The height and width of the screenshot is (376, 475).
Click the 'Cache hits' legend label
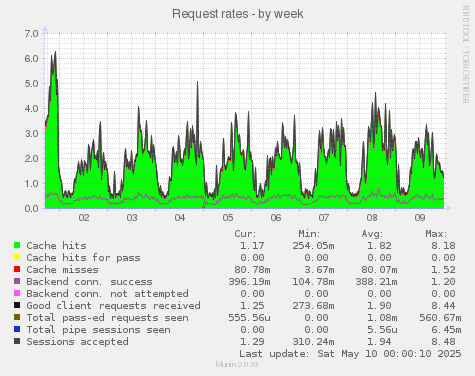(56, 246)
